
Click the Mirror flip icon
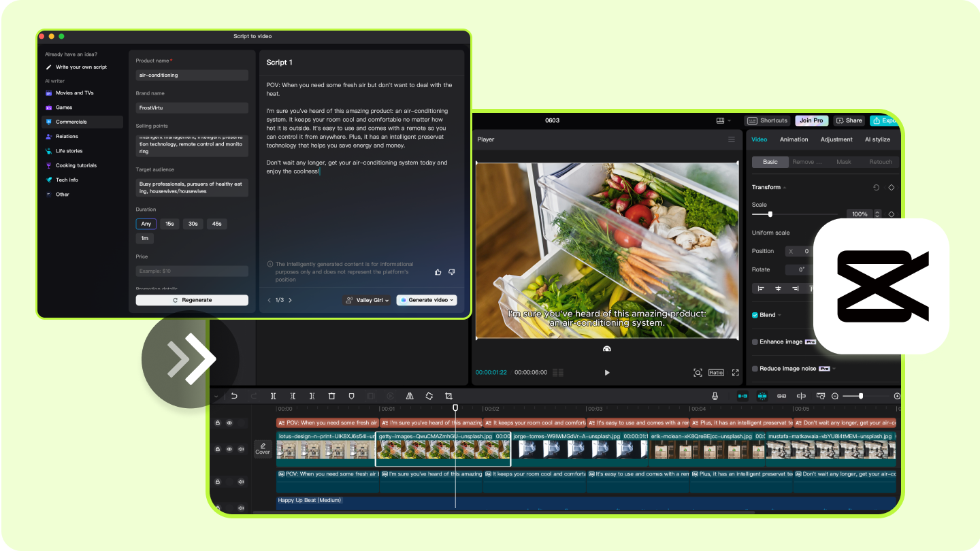(410, 396)
